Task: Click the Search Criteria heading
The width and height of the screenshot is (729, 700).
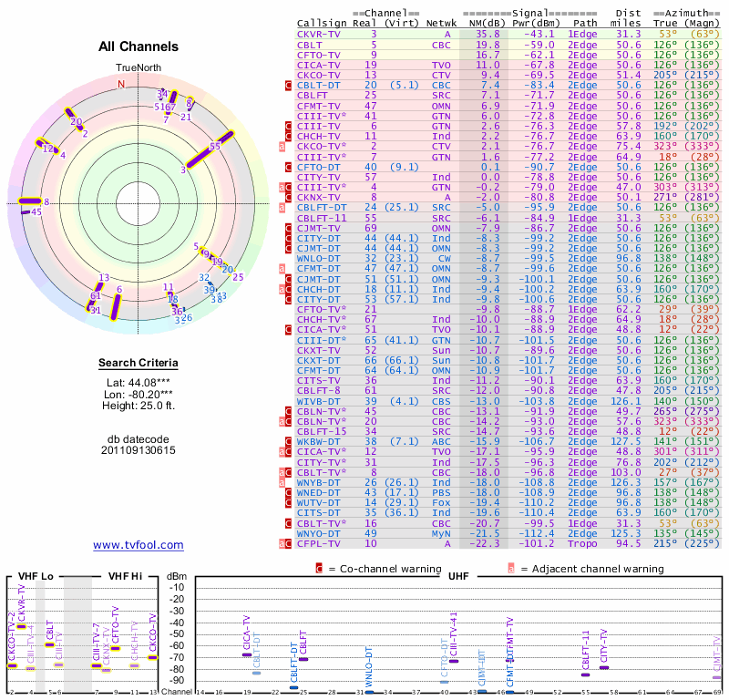Action: [x=139, y=364]
